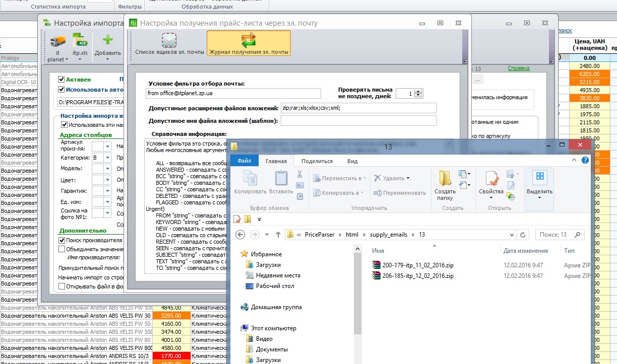Screen dimensions: 617x364
Task: Open Список ящиков эл. почты envelope
Action: coord(169,40)
